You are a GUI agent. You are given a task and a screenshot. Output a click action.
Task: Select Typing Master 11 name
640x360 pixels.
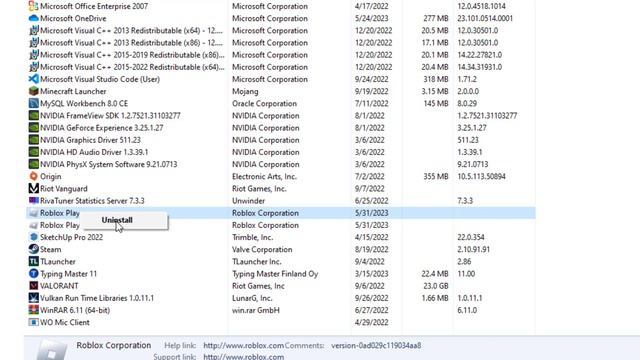click(69, 274)
